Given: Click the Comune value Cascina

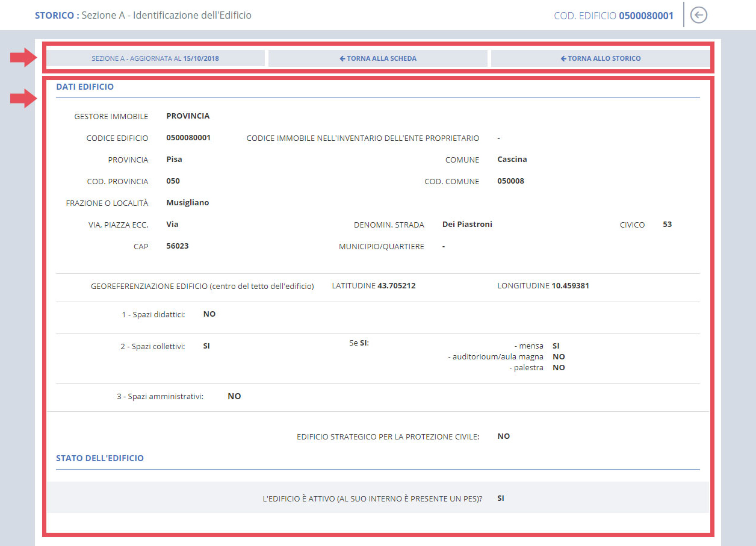Looking at the screenshot, I should (512, 160).
